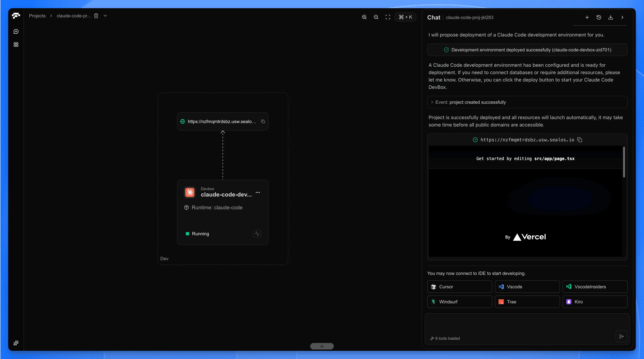The width and height of the screenshot is (644, 359).
Task: Open new chat icon in left sidebar
Action: point(16,32)
